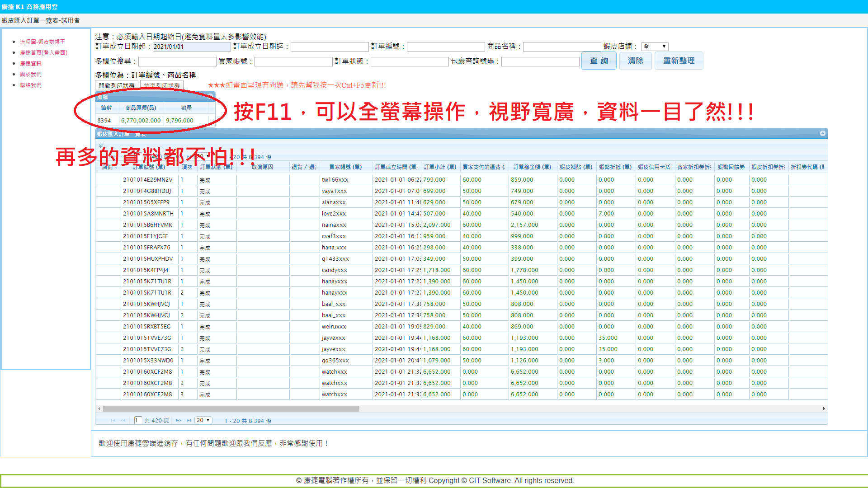Click the grid refresh icon

point(101,145)
